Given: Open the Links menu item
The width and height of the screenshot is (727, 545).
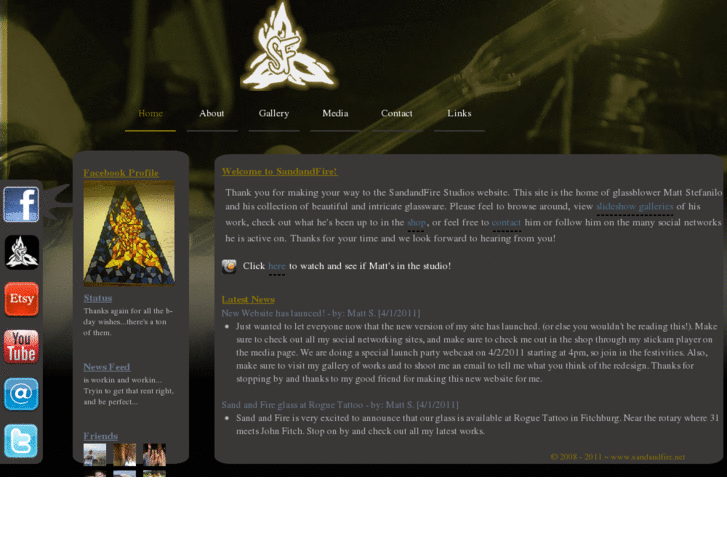Looking at the screenshot, I should pos(459,114).
